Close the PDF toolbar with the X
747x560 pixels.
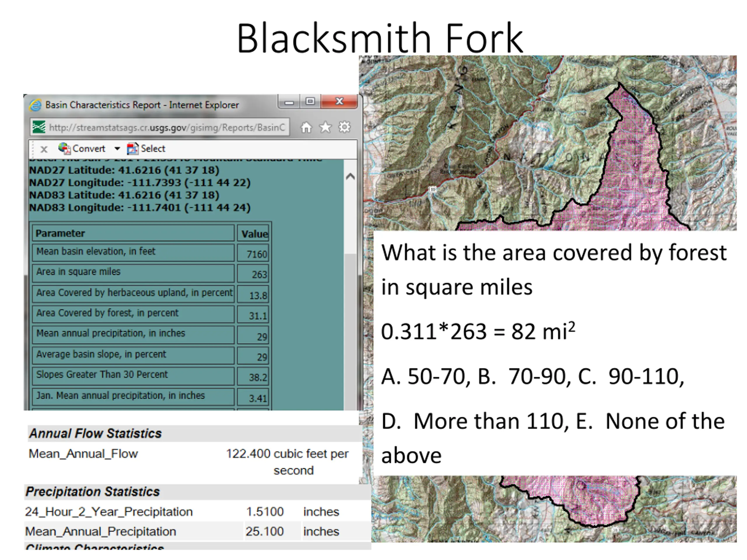pos(44,149)
